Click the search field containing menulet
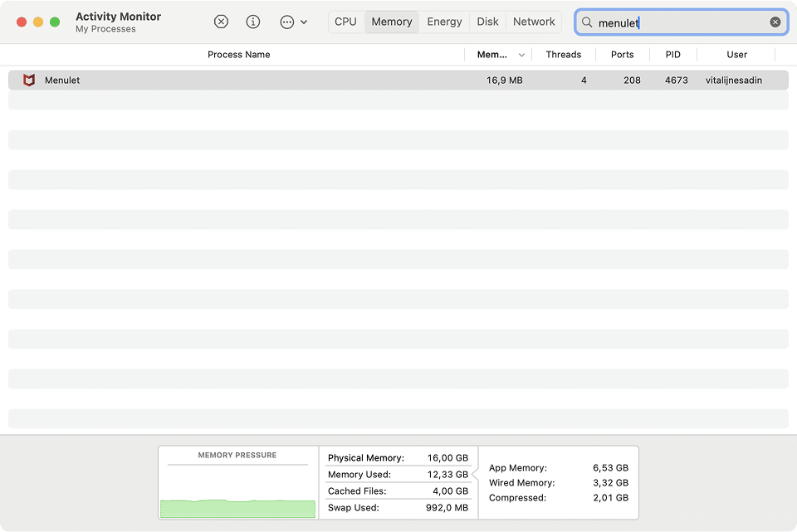Screen dimensions: 797x532 681,22
